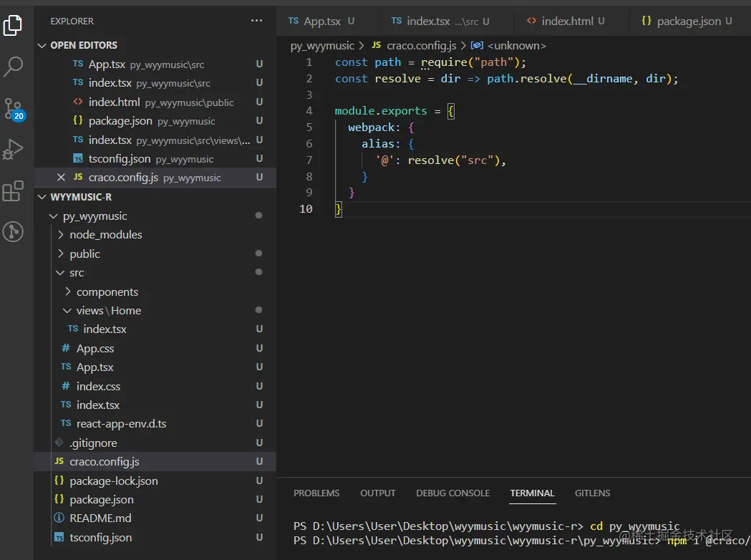Screen dimensions: 751x560
Task: Switch to the App.tsx editor tab
Action: point(326,21)
